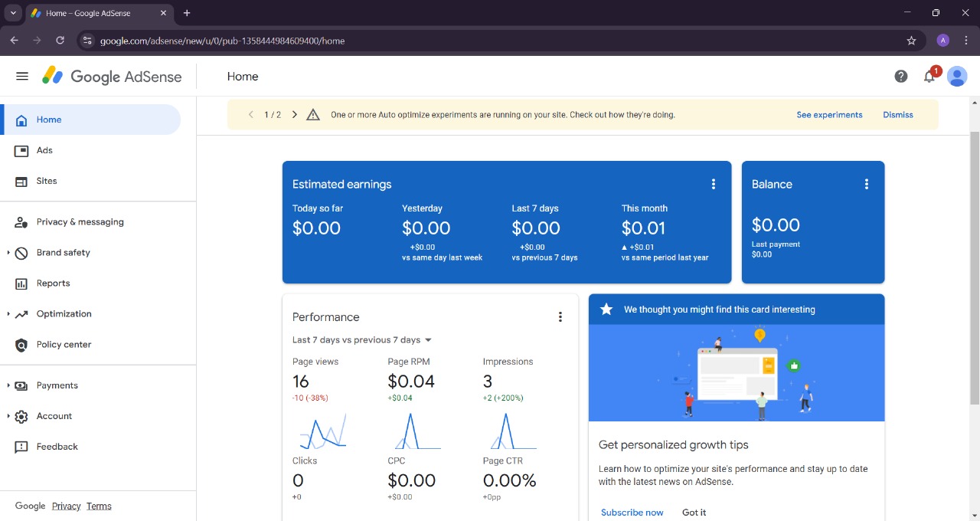Expand the Account submenu

tap(8, 416)
